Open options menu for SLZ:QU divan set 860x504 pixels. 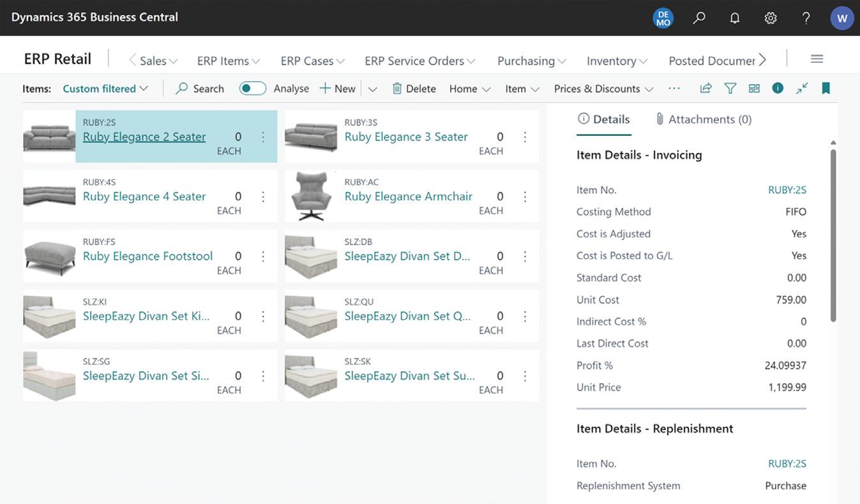[x=525, y=316]
